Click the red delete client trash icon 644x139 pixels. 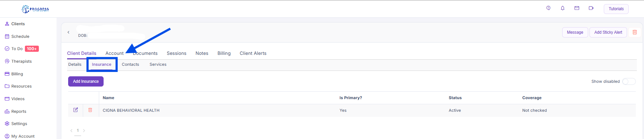tap(635, 32)
